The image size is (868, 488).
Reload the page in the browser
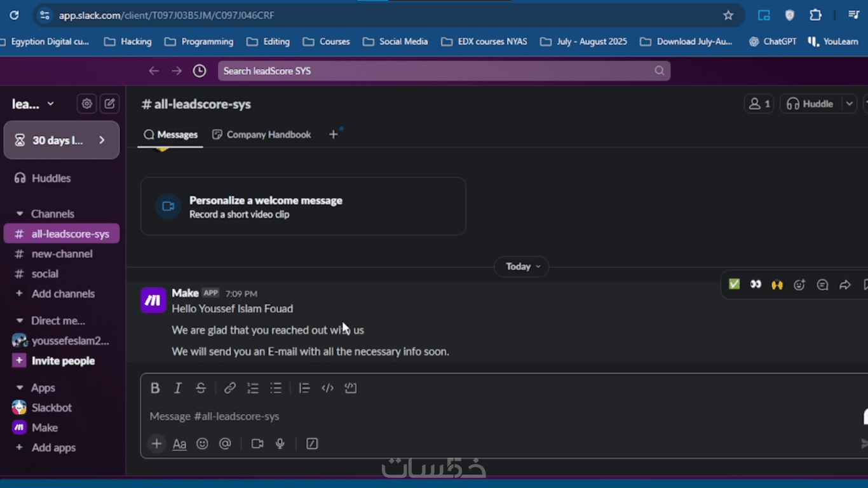(14, 15)
